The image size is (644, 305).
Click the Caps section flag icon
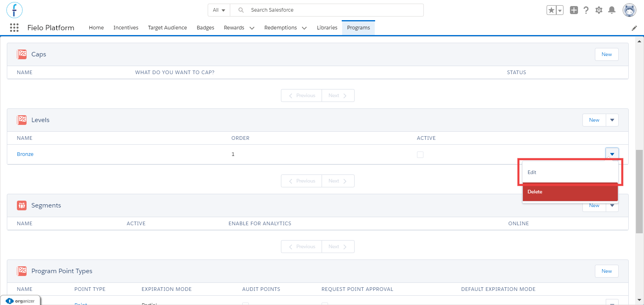coord(22,54)
